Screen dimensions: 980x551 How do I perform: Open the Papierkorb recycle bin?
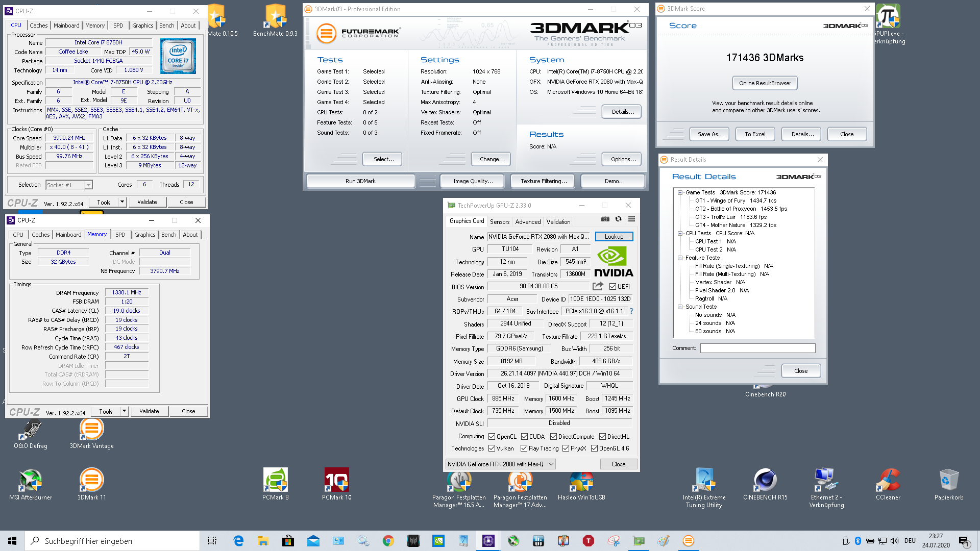click(949, 485)
